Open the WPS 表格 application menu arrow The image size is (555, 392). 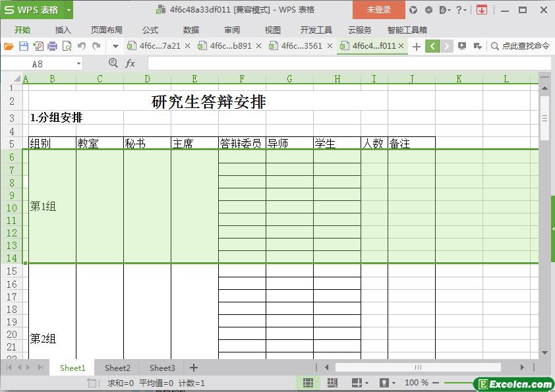click(x=69, y=10)
